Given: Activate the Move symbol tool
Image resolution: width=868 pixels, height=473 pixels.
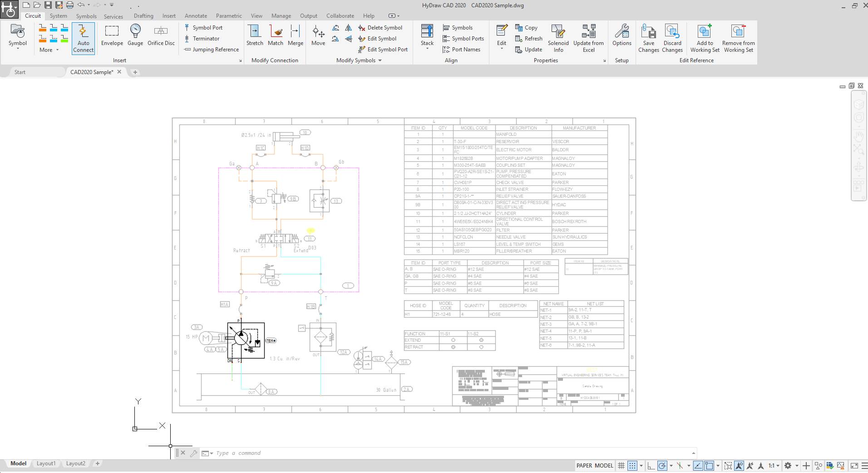Looking at the screenshot, I should click(x=318, y=35).
